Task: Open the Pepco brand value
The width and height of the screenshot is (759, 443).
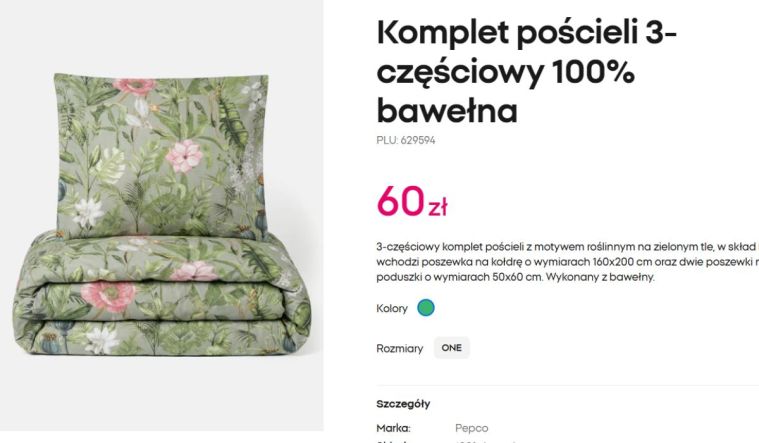Action: tap(472, 428)
